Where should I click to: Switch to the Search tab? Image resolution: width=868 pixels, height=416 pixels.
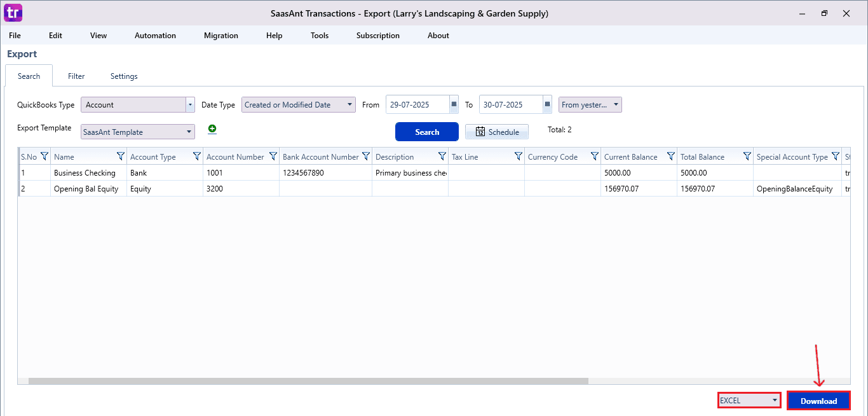point(29,76)
